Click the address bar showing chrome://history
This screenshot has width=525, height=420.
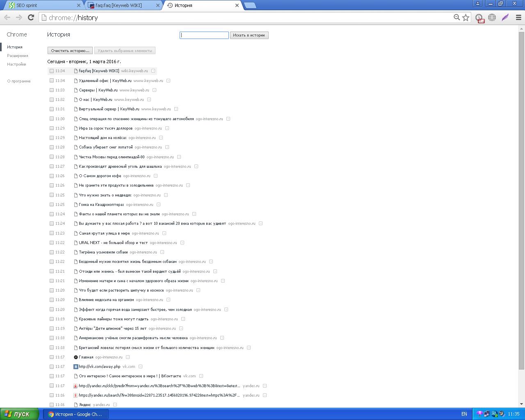tap(246, 18)
